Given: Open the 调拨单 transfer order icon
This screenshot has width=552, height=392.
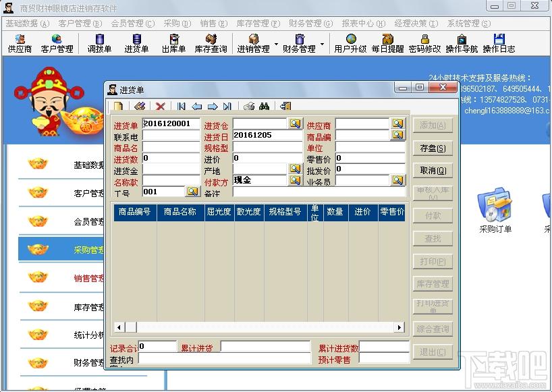Looking at the screenshot, I should pyautogui.click(x=100, y=44).
